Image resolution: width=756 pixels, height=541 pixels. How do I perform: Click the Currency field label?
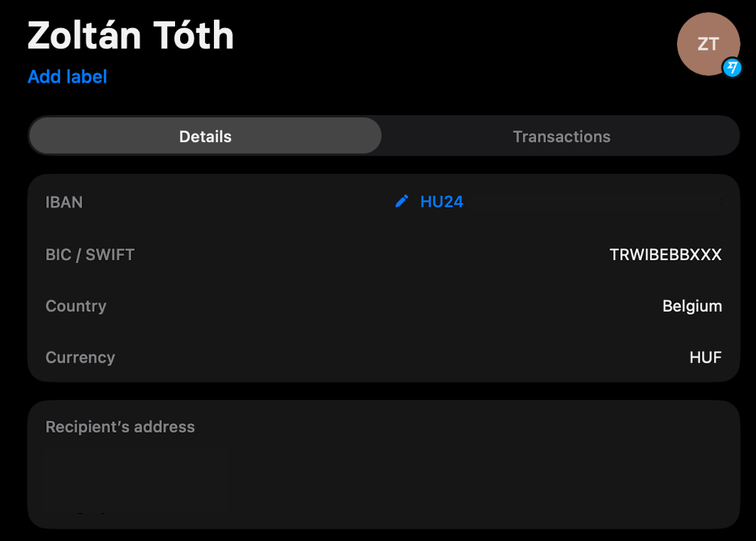81,357
